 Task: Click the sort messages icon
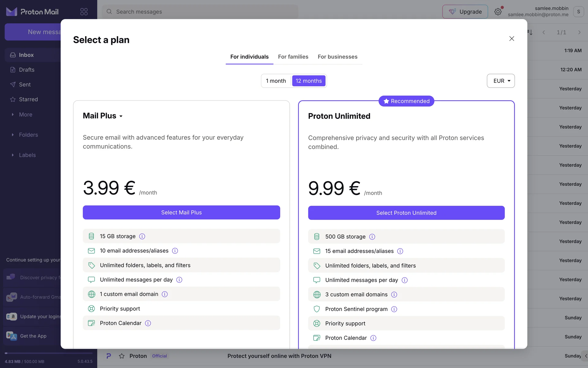530,32
